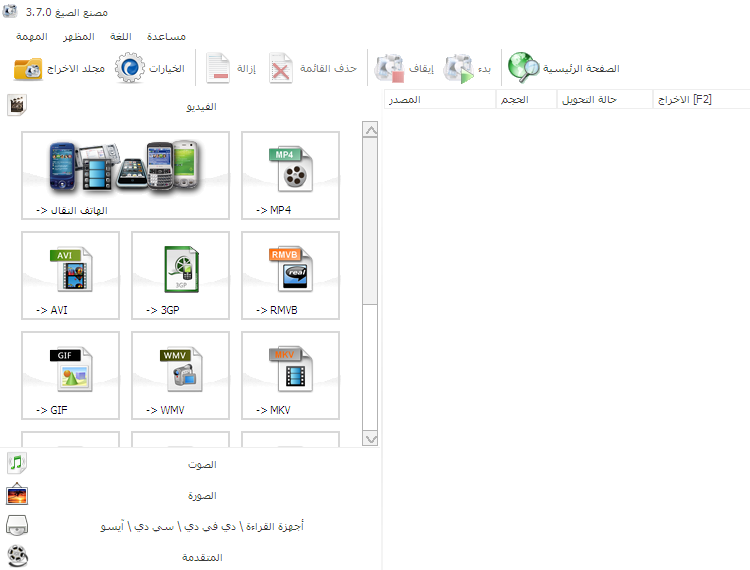Viewport: 750px width, 570px height.
Task: Open the Language (اللغة) menu
Action: (120, 36)
